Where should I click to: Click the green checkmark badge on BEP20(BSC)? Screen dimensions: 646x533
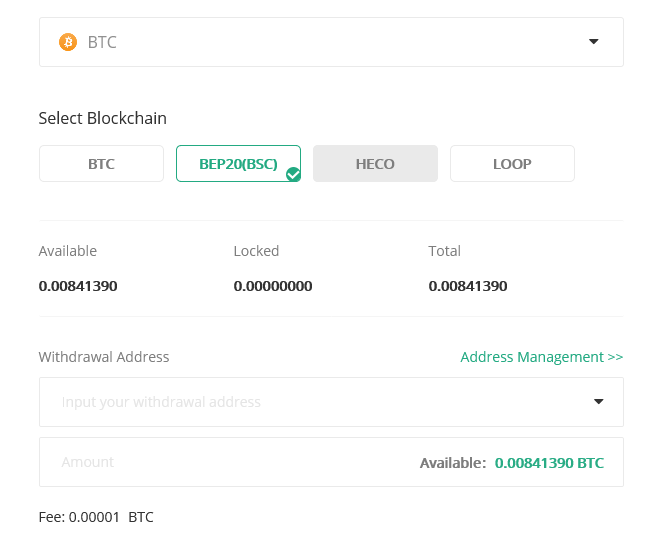coord(293,174)
